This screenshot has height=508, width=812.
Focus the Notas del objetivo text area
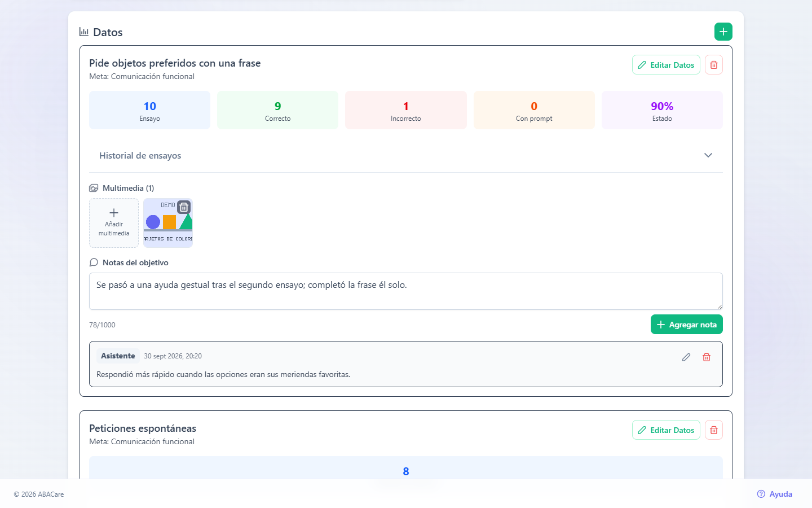pyautogui.click(x=406, y=291)
